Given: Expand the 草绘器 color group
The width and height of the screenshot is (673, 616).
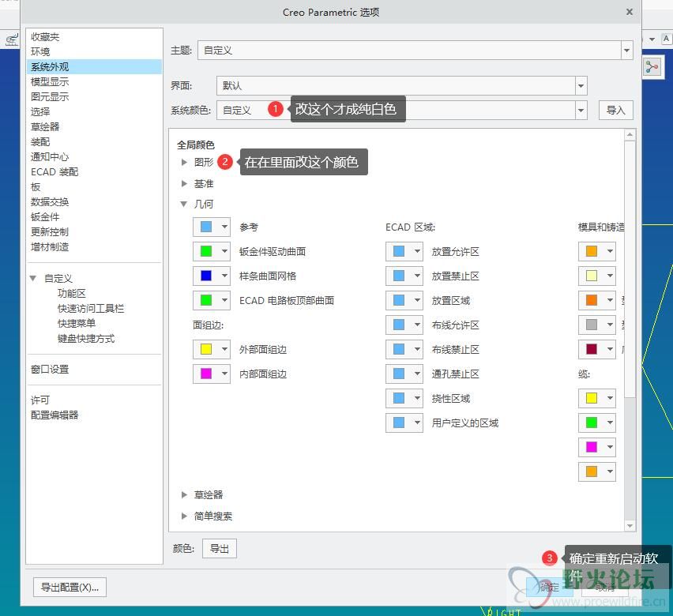Looking at the screenshot, I should click(184, 495).
